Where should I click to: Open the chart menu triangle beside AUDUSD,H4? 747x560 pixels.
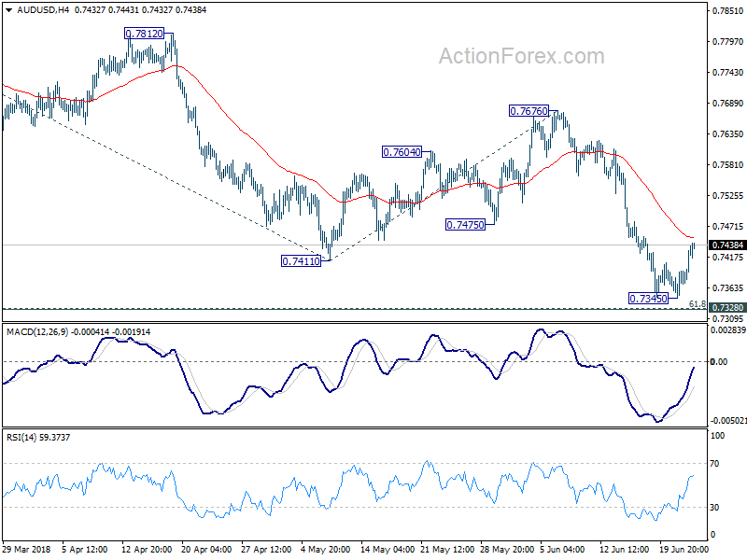point(8,10)
